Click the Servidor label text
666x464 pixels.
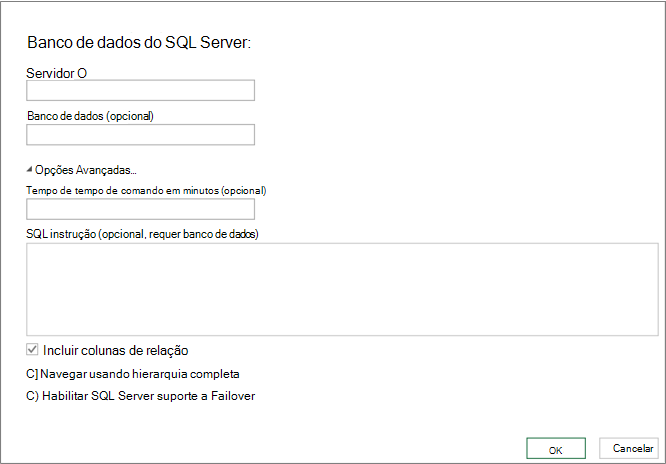56,73
